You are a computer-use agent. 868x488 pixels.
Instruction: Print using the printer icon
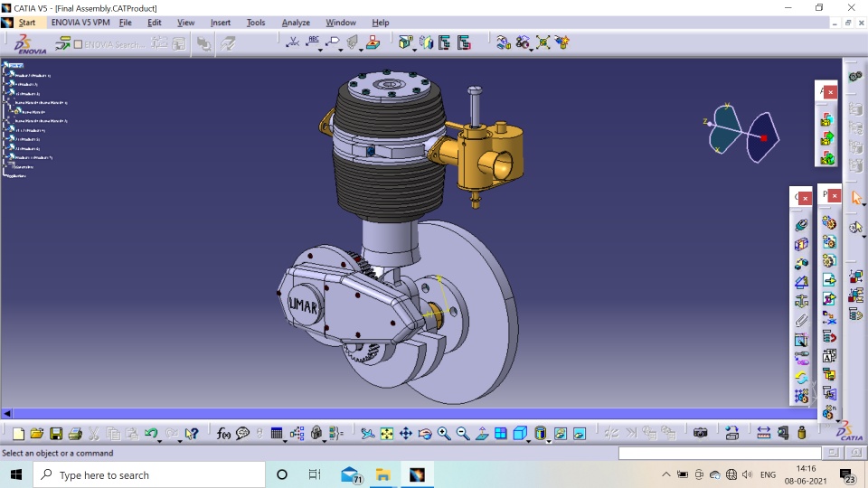point(75,433)
